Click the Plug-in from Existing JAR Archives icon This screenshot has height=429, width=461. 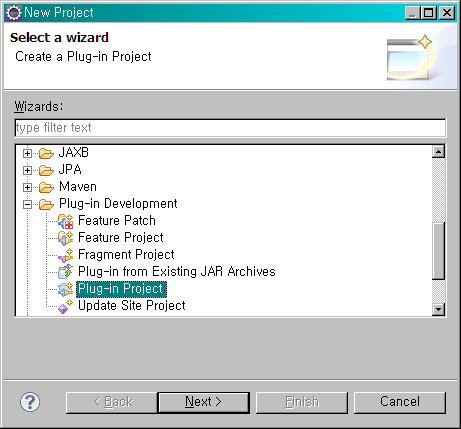pos(65,272)
